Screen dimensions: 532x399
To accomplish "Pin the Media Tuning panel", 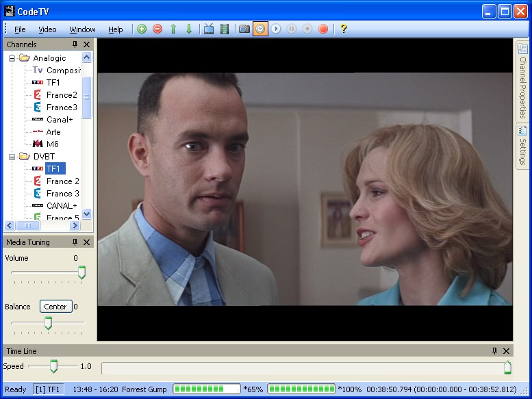I will [x=75, y=242].
